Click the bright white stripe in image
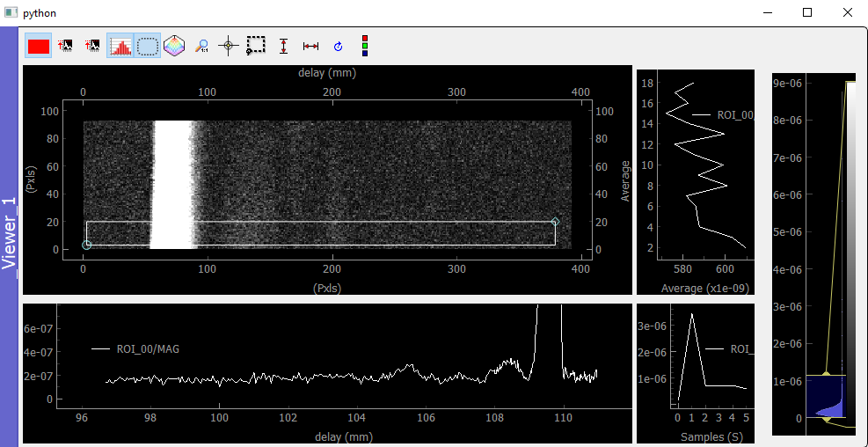Screen dimensions: 868x447 coord(171,185)
